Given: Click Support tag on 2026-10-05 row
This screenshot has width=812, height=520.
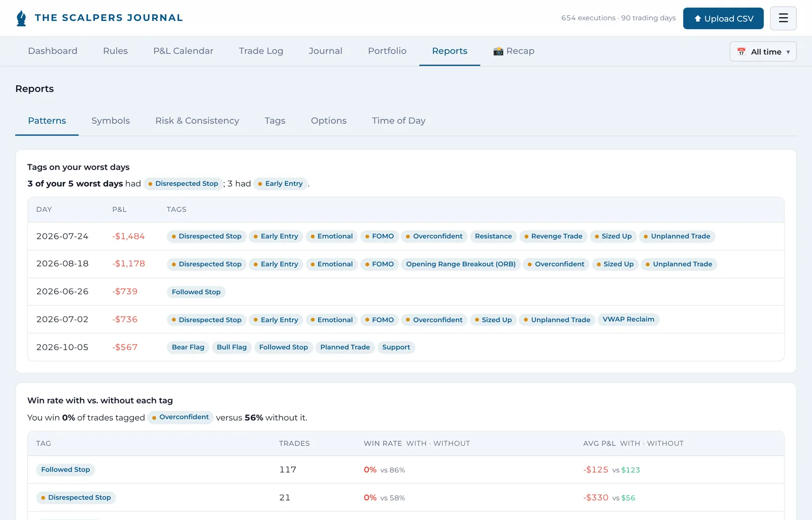Looking at the screenshot, I should tap(396, 348).
